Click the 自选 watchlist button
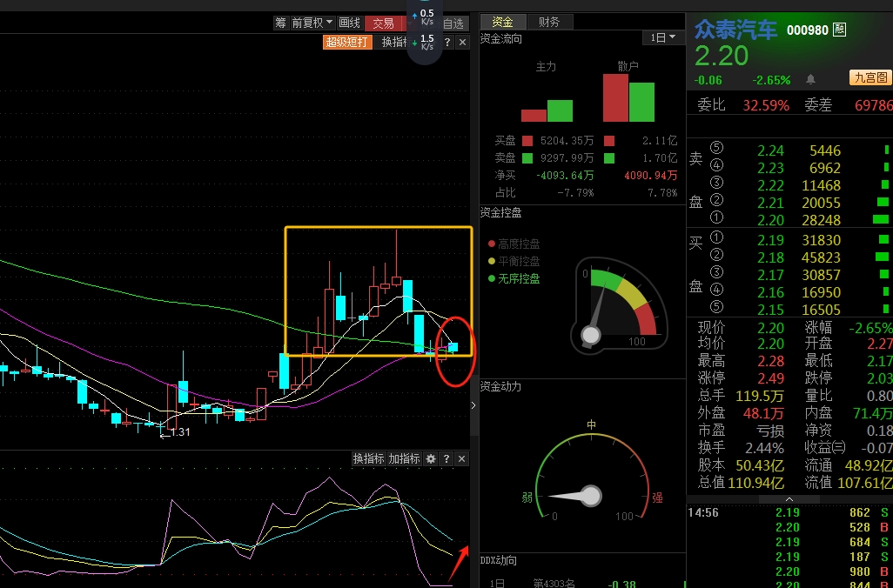This screenshot has width=893, height=588. click(x=453, y=23)
